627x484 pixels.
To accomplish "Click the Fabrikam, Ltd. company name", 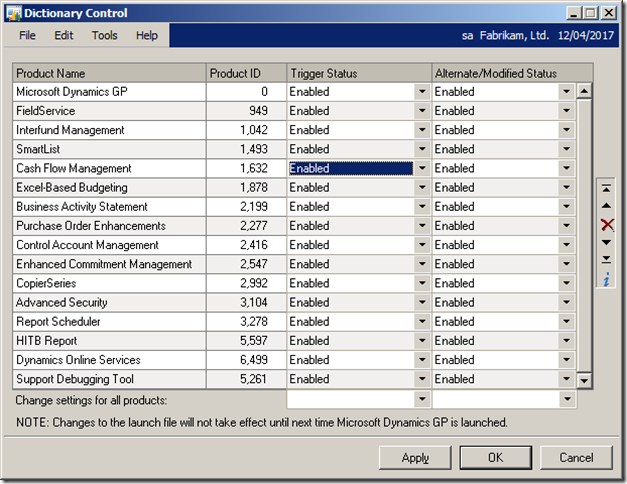I will tap(514, 35).
